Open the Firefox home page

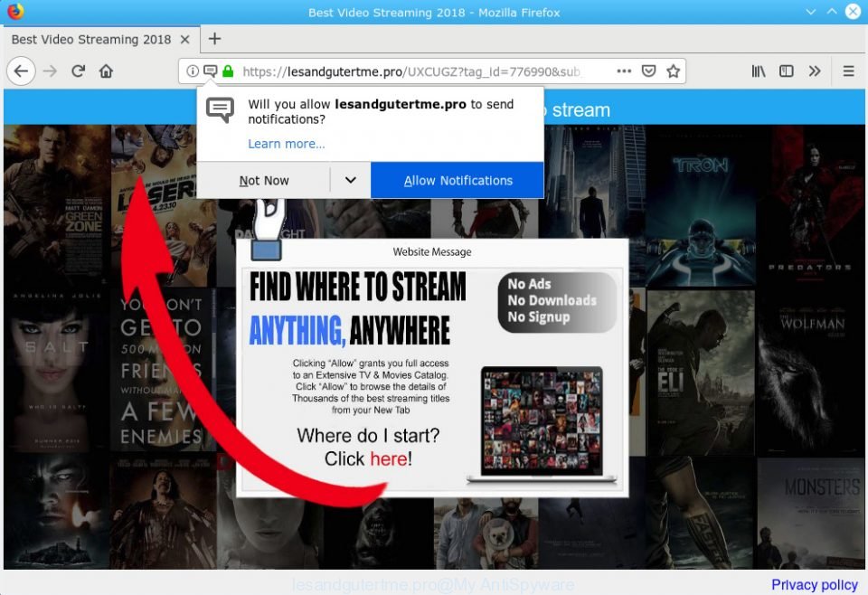coord(107,71)
